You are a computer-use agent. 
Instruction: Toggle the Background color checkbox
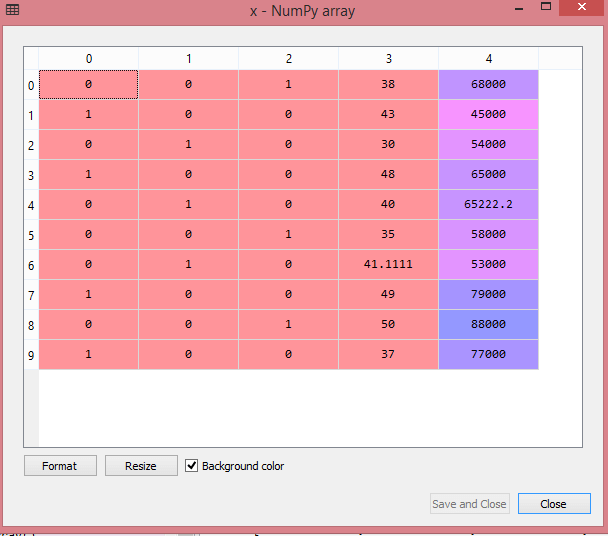192,466
